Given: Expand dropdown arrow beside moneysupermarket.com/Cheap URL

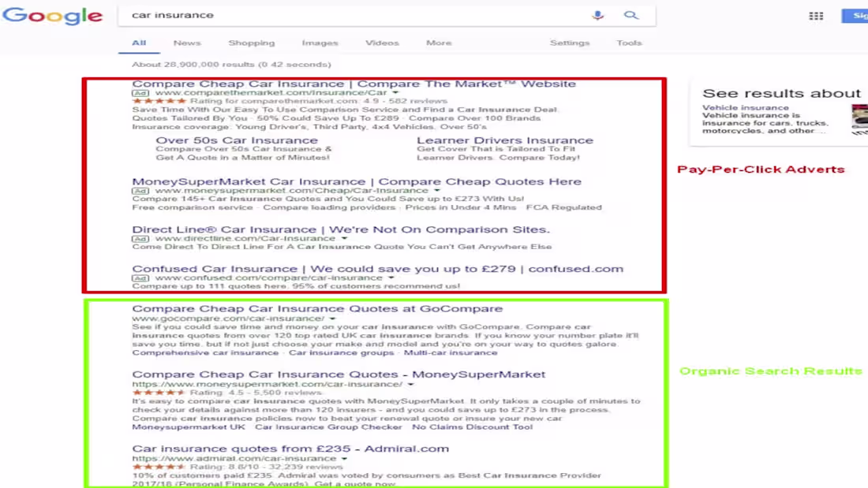Looking at the screenshot, I should (437, 191).
